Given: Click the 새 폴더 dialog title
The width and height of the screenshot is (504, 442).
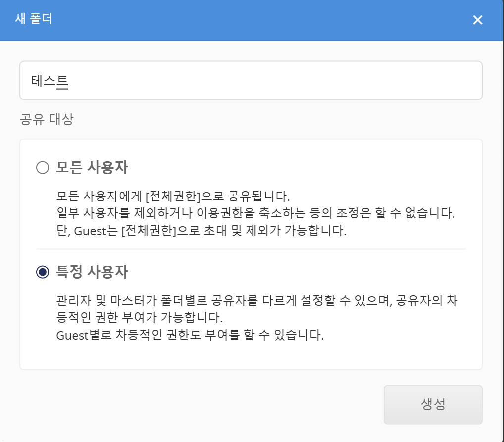Looking at the screenshot, I should tap(34, 20).
